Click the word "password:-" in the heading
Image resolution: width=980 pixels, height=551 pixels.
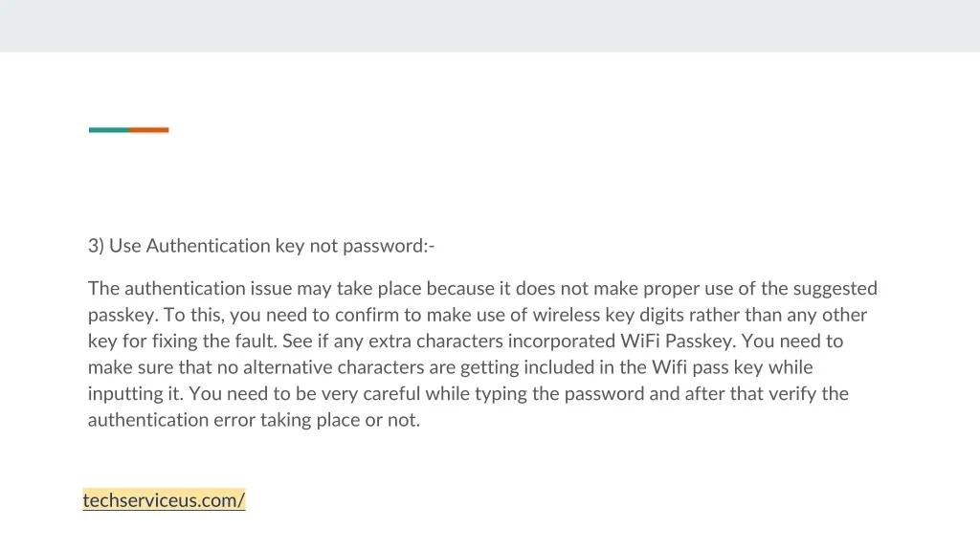(387, 246)
